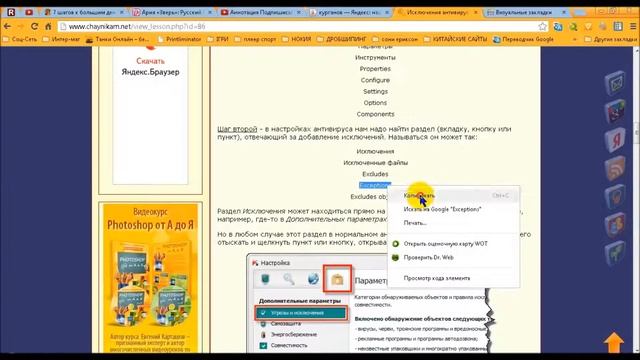Click the Dr. Web spider icon in context menu
This screenshot has width=640, height=360.
395,258
